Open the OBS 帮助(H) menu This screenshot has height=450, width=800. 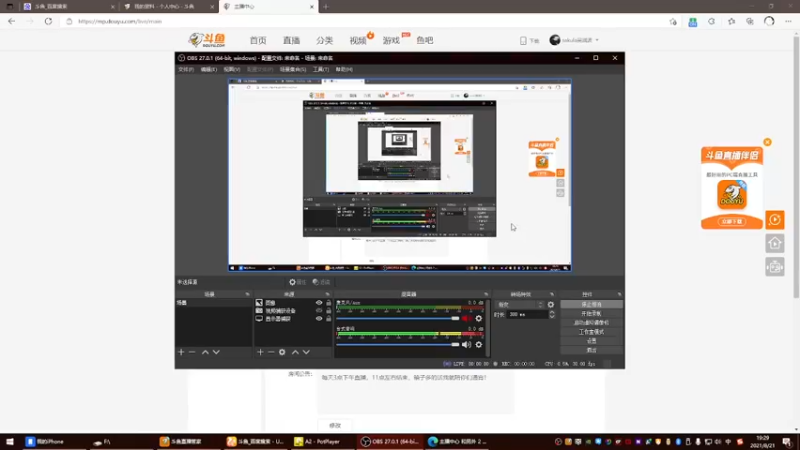344,69
